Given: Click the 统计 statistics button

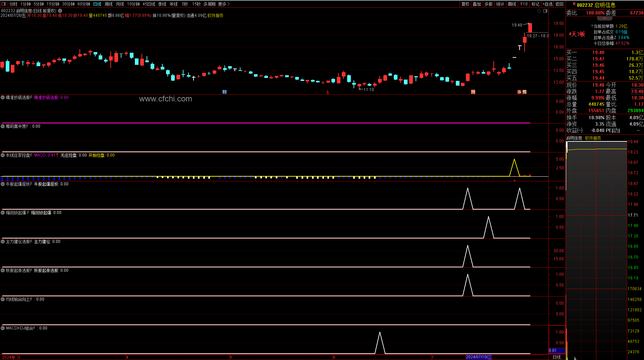Looking at the screenshot, I should point(500,4).
